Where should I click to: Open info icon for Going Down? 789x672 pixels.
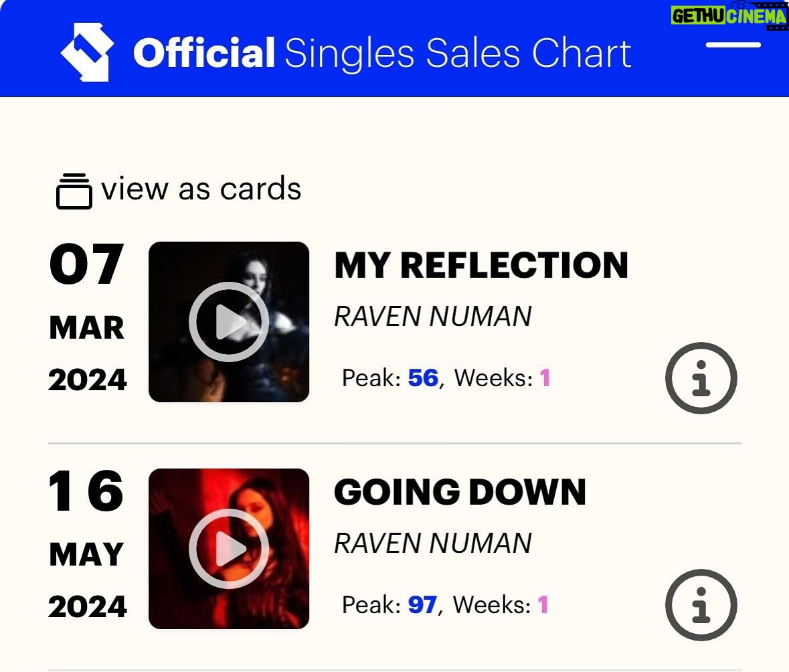(x=701, y=605)
